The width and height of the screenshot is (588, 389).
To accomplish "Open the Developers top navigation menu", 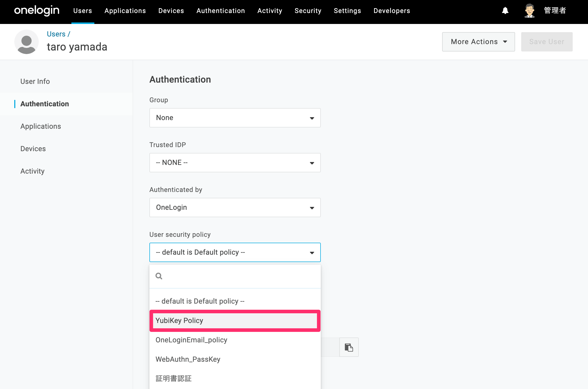I will (392, 11).
